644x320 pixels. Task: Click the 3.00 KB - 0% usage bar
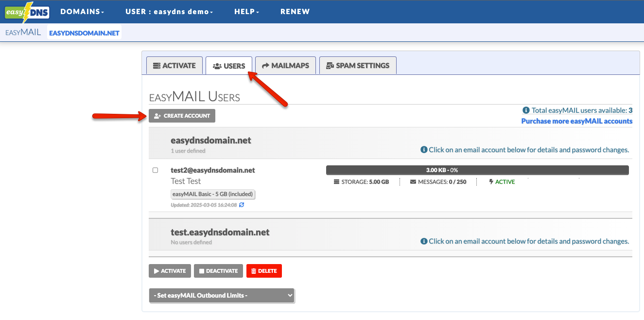pyautogui.click(x=477, y=170)
